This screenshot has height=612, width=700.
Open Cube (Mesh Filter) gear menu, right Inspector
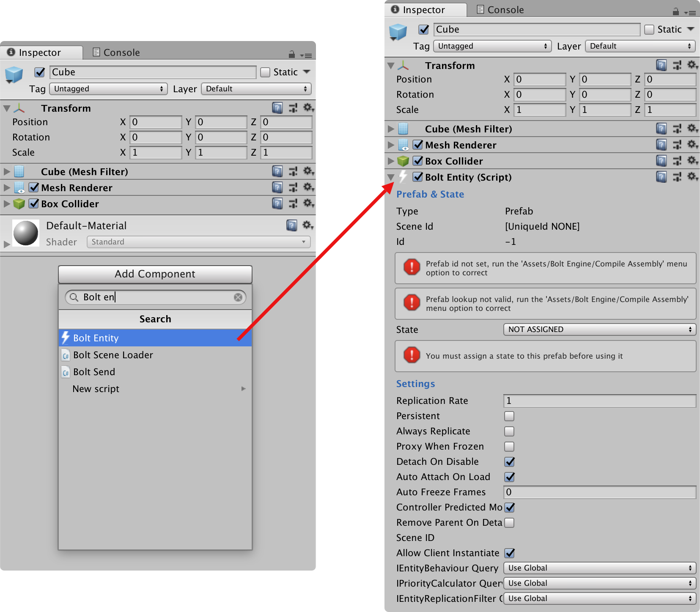(x=692, y=128)
